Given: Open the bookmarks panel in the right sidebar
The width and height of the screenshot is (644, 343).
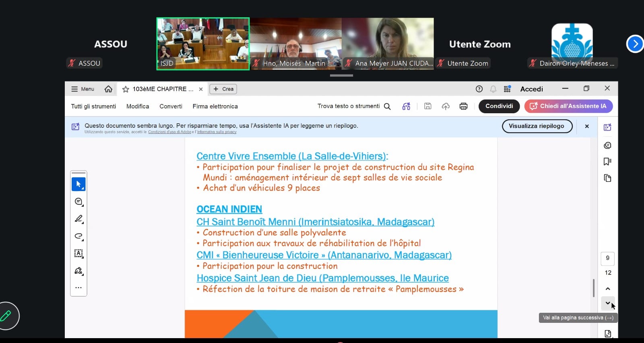Looking at the screenshot, I should (608, 162).
